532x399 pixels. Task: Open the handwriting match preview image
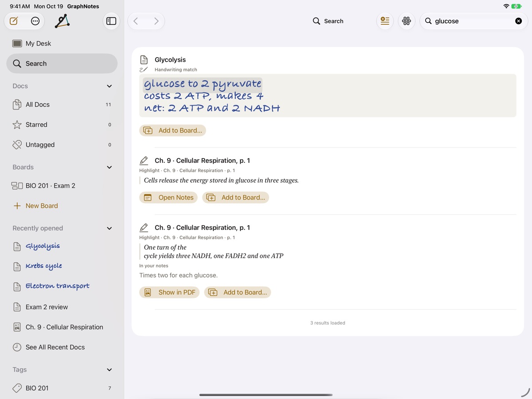328,96
